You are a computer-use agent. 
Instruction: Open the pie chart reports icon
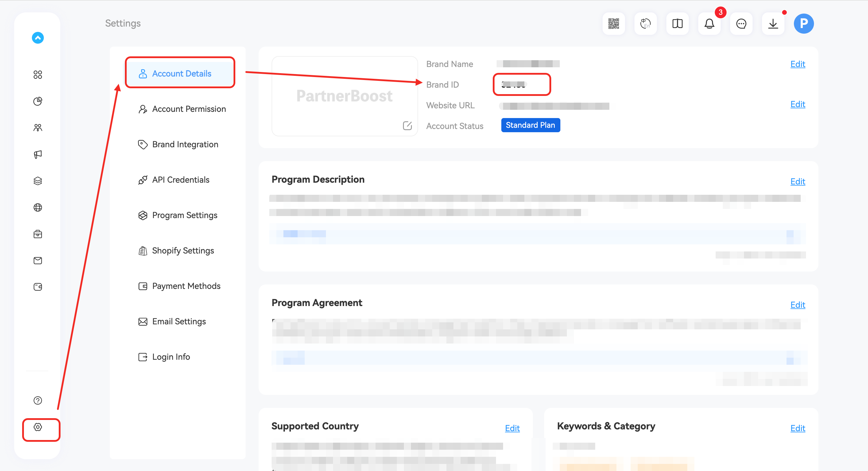[x=38, y=101]
